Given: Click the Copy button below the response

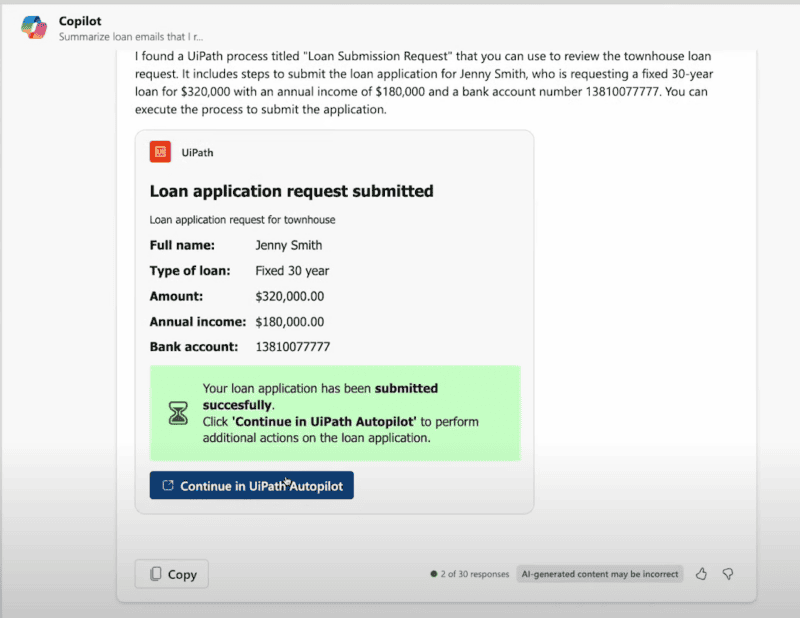Looking at the screenshot, I should coord(171,574).
